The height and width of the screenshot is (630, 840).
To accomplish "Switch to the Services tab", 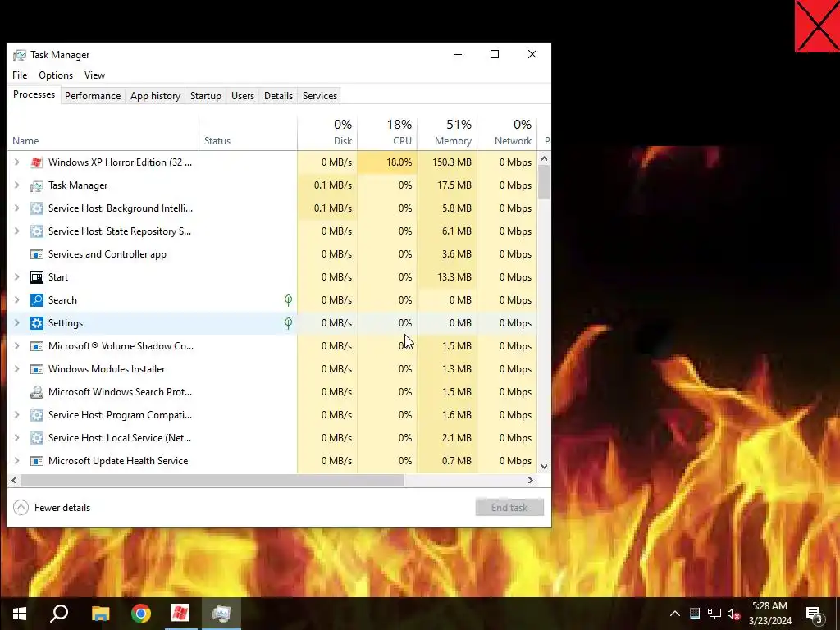I will 320,96.
